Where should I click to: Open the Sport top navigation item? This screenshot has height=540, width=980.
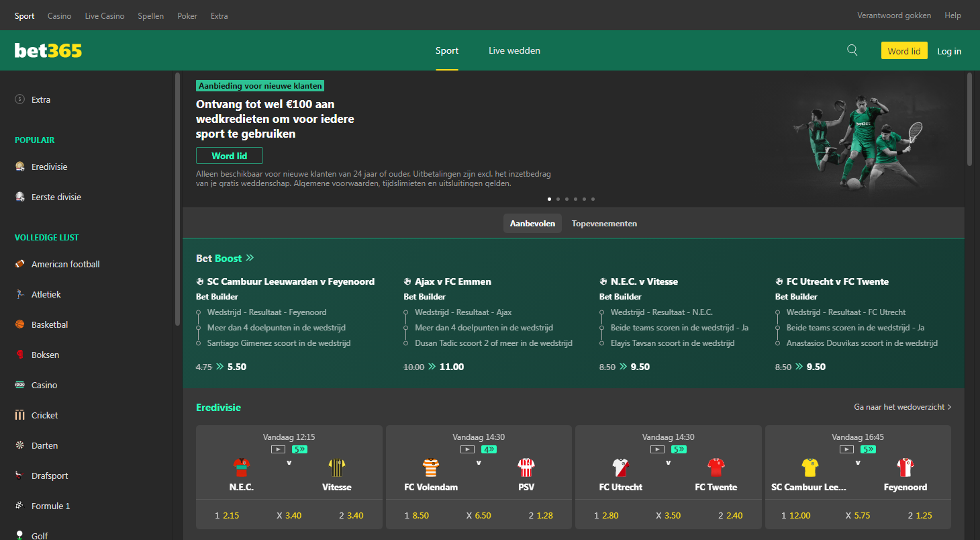pos(24,16)
